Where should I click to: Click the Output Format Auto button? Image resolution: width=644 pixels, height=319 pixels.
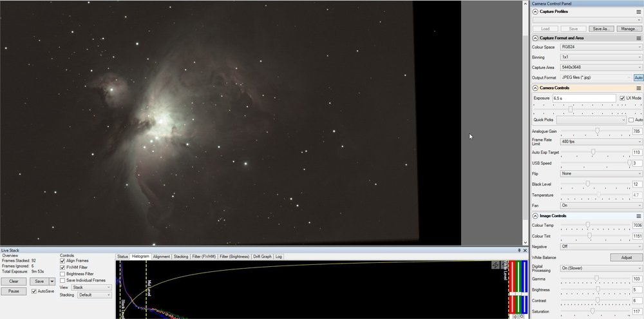coord(638,78)
